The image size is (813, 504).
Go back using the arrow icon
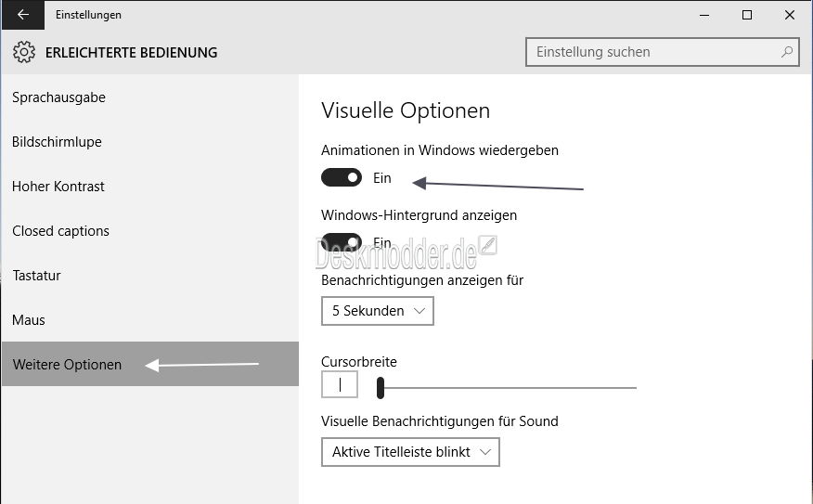click(23, 15)
